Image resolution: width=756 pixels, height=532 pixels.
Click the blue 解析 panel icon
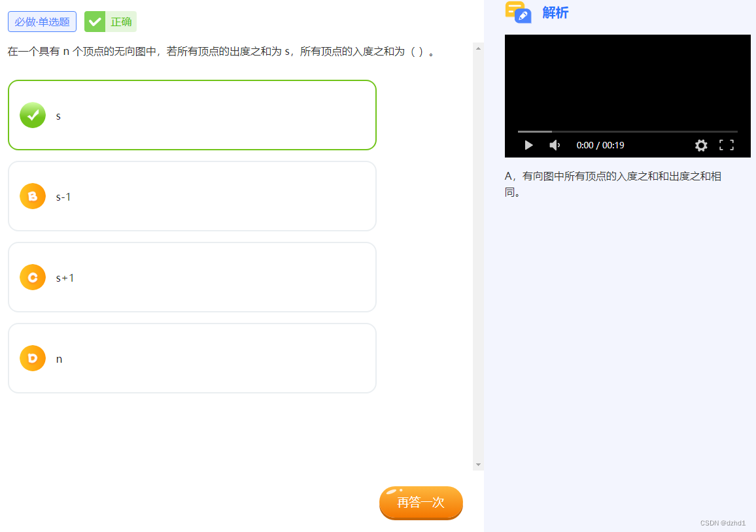click(519, 13)
